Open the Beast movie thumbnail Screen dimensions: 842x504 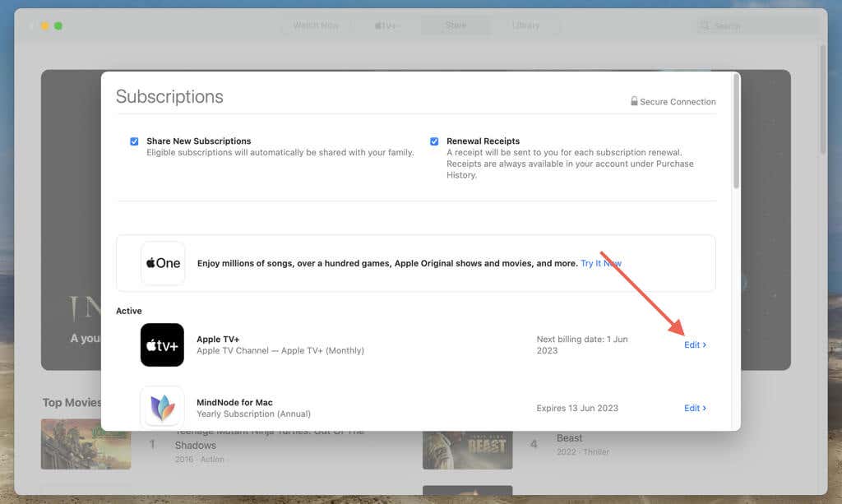click(468, 448)
